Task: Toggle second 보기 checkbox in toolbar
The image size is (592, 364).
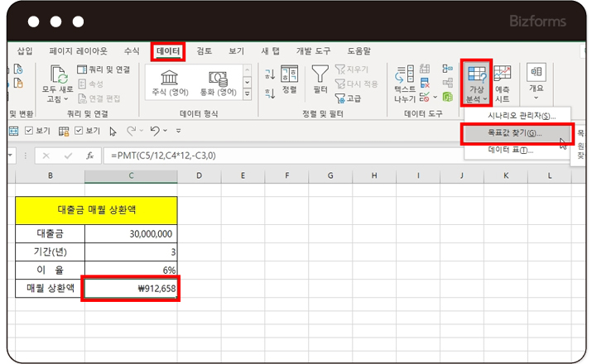Action: [79, 131]
